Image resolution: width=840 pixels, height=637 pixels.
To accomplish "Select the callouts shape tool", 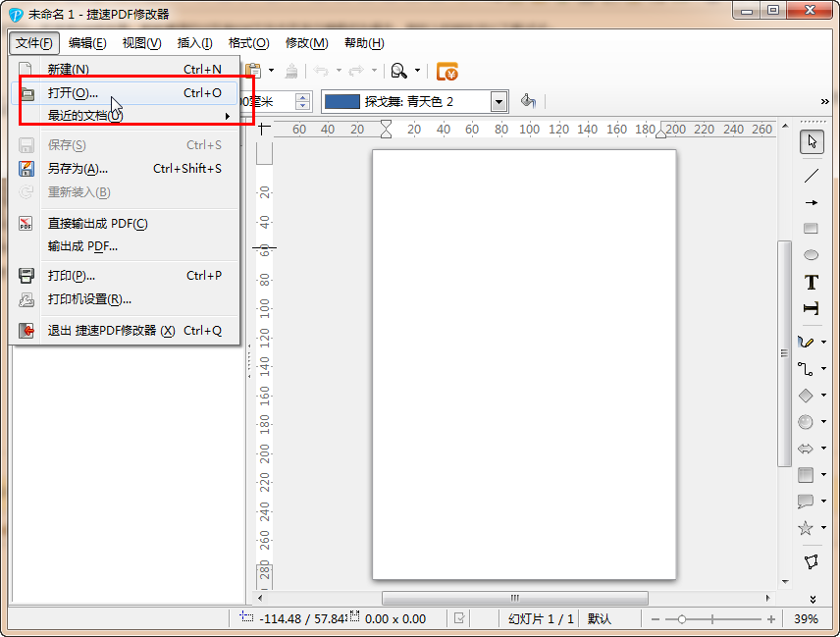I will click(806, 502).
